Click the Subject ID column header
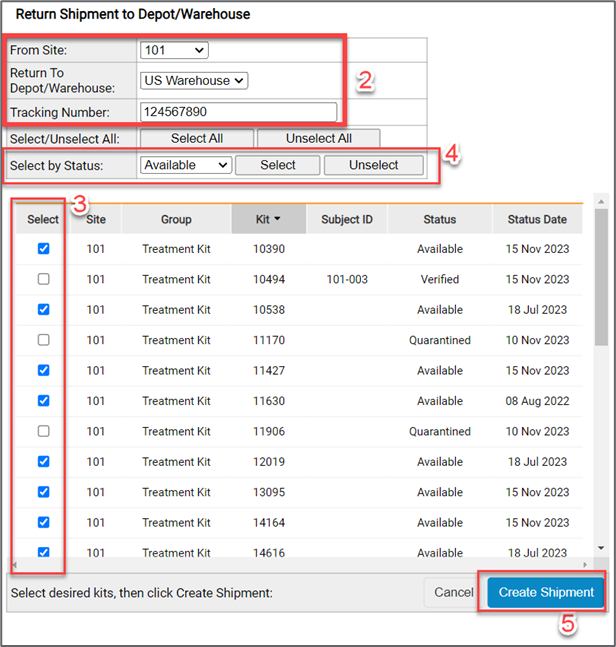Image resolution: width=616 pixels, height=647 pixels. point(347,219)
